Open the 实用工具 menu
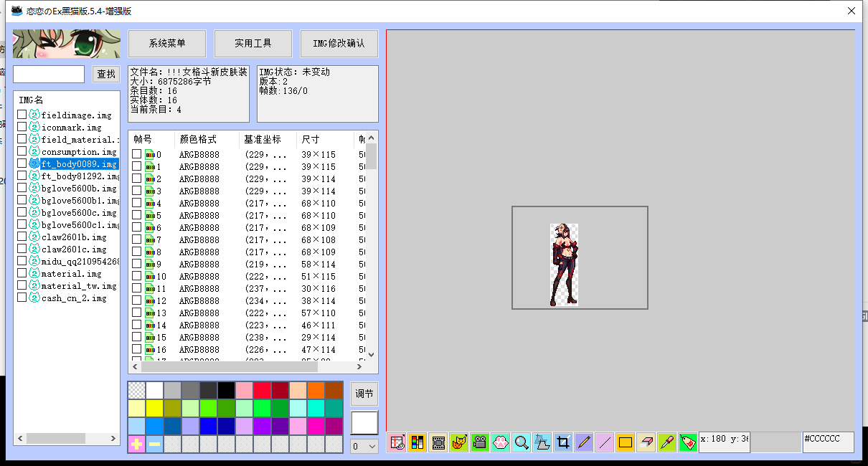Viewport: 868px width, 466px height. tap(253, 43)
